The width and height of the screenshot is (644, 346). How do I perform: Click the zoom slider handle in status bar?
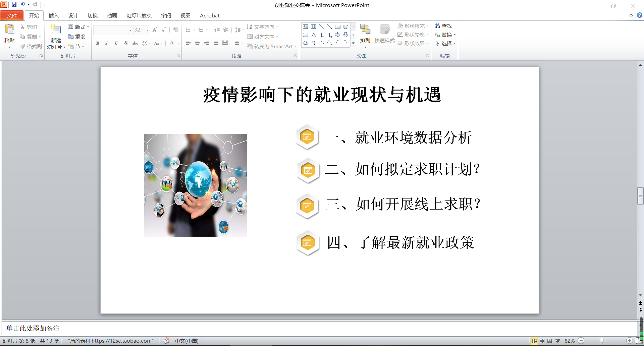tap(602, 341)
